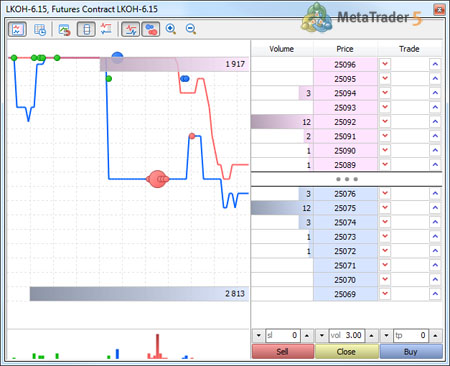450x366 pixels.
Task: Select the 25075 bid price cell
Action: 345,208
